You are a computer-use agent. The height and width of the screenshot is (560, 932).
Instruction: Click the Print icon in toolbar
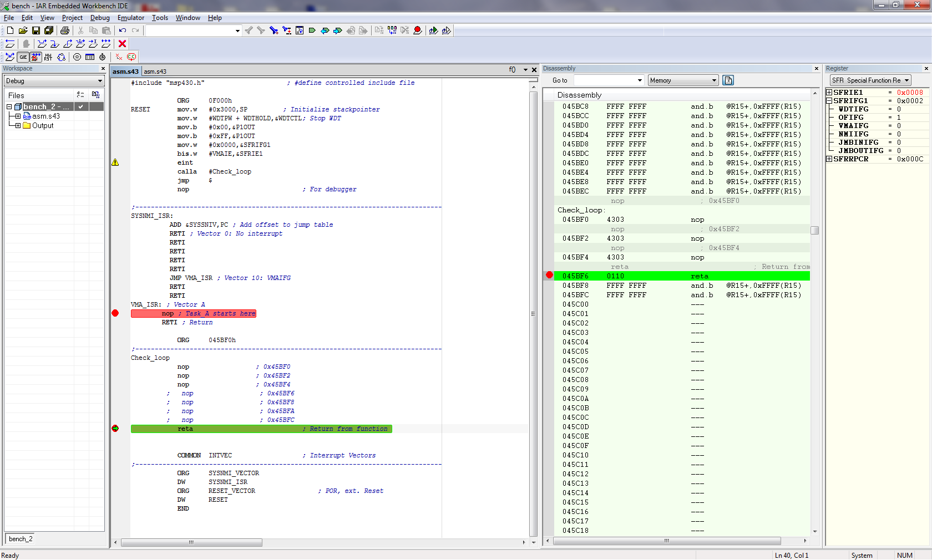pyautogui.click(x=65, y=30)
